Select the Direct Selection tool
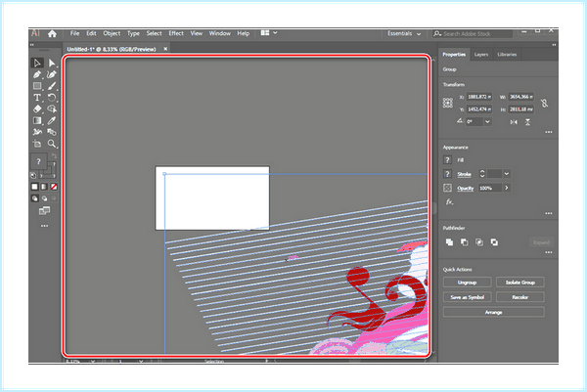 (x=52, y=63)
